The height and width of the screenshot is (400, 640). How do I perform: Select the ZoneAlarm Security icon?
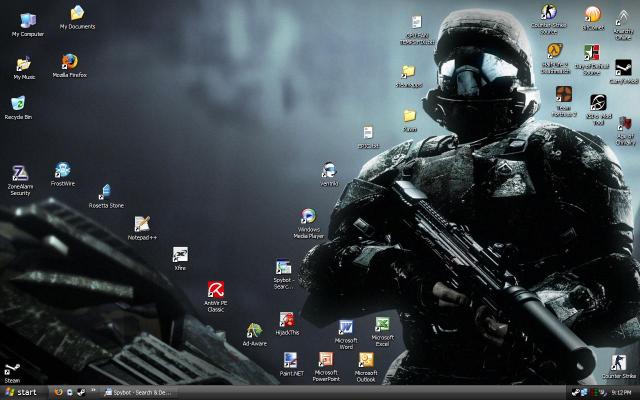coord(20,174)
